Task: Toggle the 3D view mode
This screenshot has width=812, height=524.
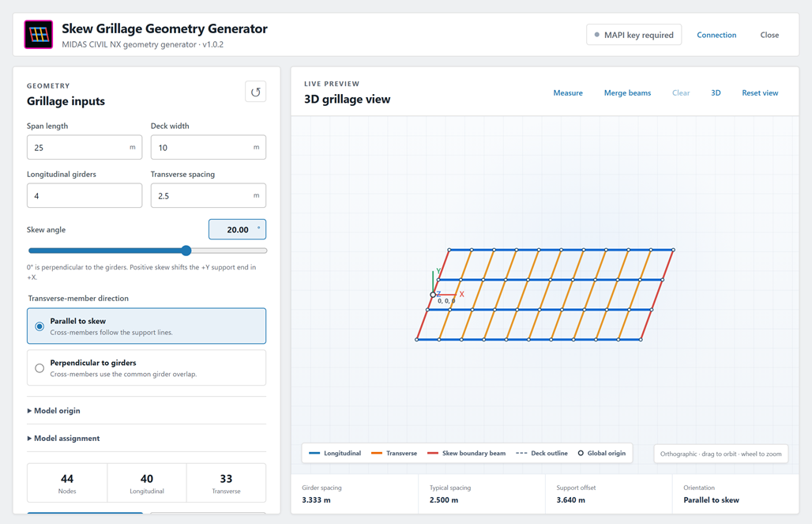Action: coord(716,92)
